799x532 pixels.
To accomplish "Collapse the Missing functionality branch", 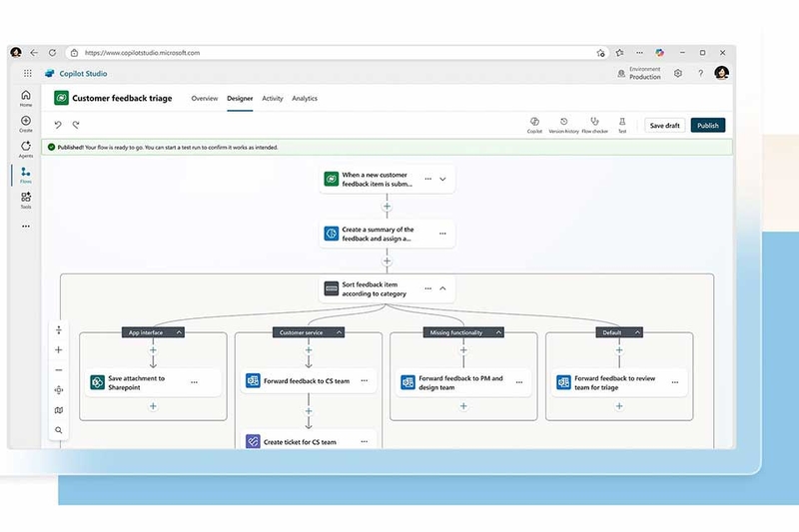I will pos(498,332).
